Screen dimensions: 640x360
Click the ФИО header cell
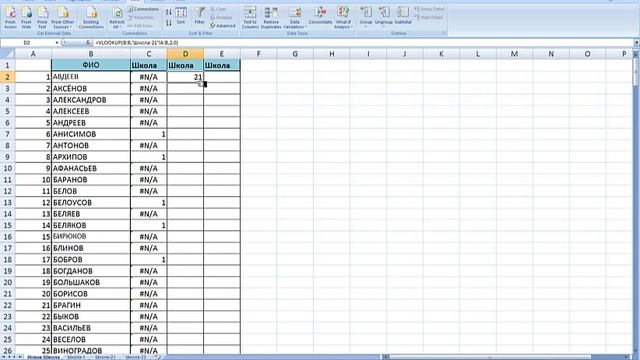point(91,65)
